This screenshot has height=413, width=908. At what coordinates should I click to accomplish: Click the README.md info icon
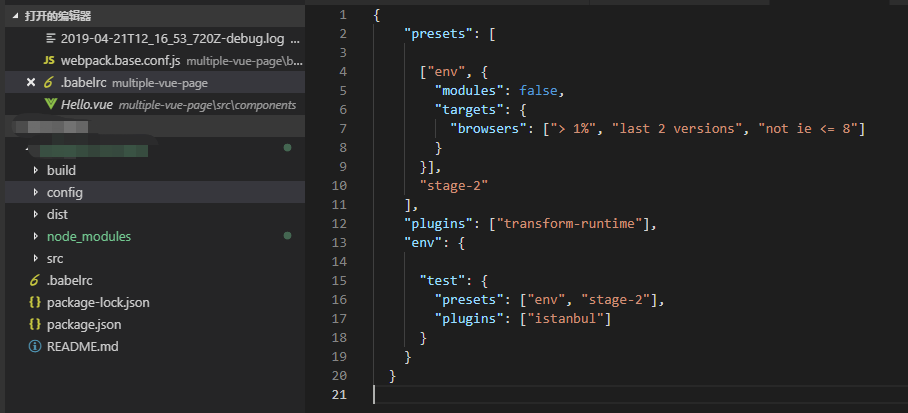click(35, 346)
